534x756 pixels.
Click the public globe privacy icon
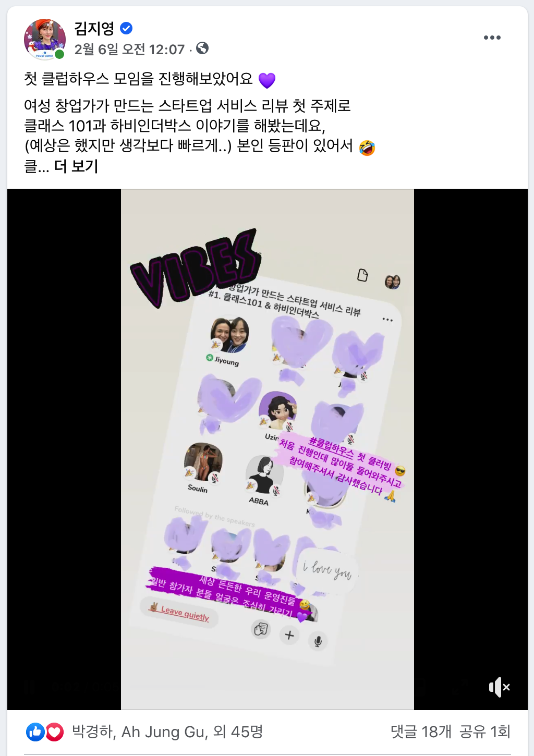202,48
